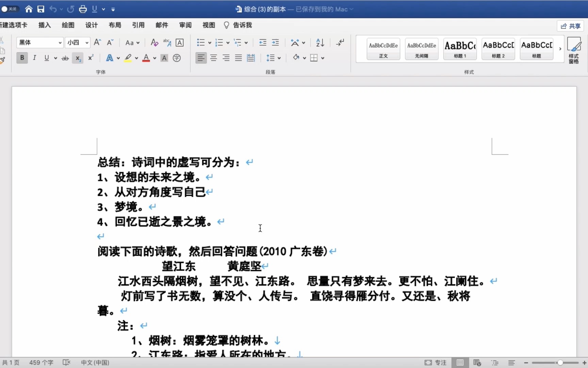Click the Home icon in title bar
Viewport: 588px width, 368px height.
point(29,9)
